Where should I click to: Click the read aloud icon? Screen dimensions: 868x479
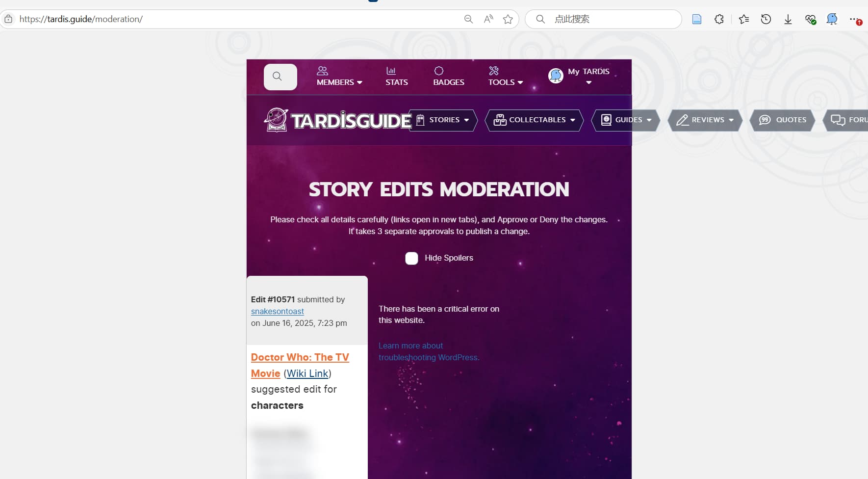point(488,19)
